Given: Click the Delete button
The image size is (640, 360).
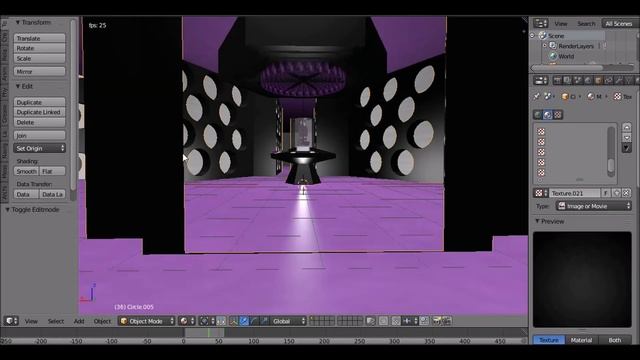Looking at the screenshot, I should coord(40,122).
